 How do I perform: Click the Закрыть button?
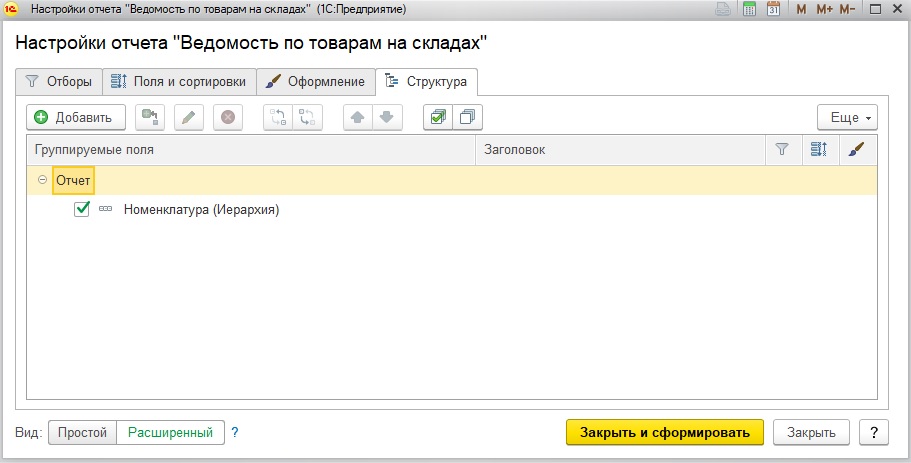pos(811,433)
